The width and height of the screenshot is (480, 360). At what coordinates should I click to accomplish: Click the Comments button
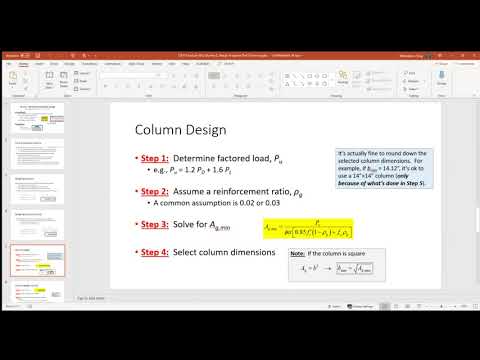[465, 64]
